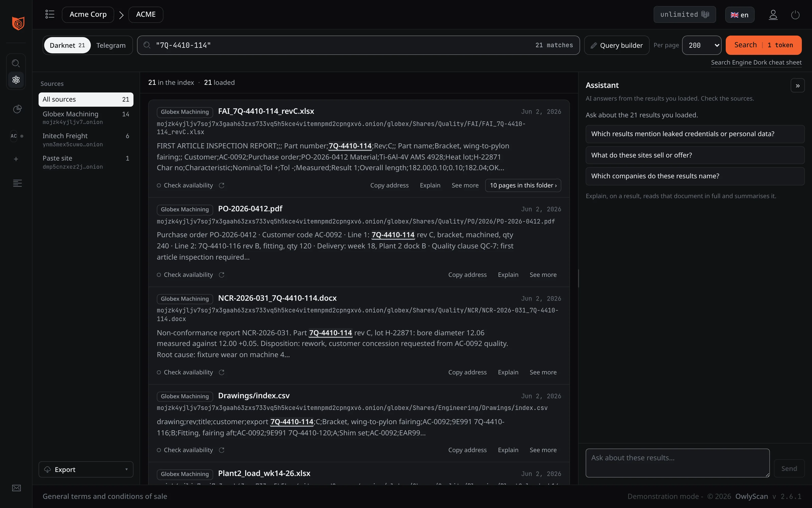
Task: Open the search icon in left sidebar
Action: [16, 63]
